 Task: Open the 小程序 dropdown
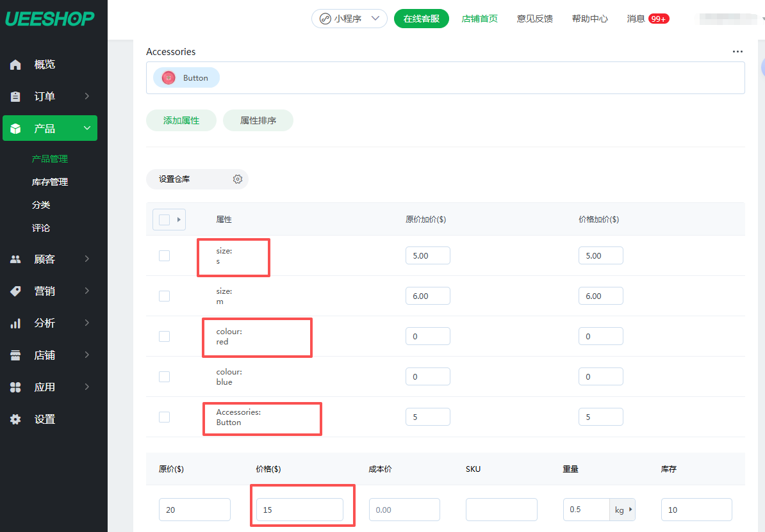tap(349, 19)
